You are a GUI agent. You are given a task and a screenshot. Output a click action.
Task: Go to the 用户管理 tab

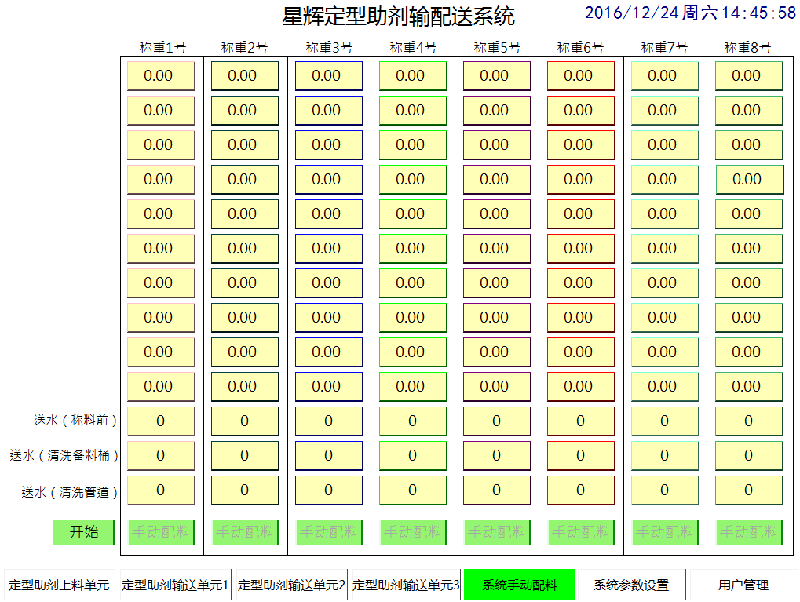tap(742, 585)
